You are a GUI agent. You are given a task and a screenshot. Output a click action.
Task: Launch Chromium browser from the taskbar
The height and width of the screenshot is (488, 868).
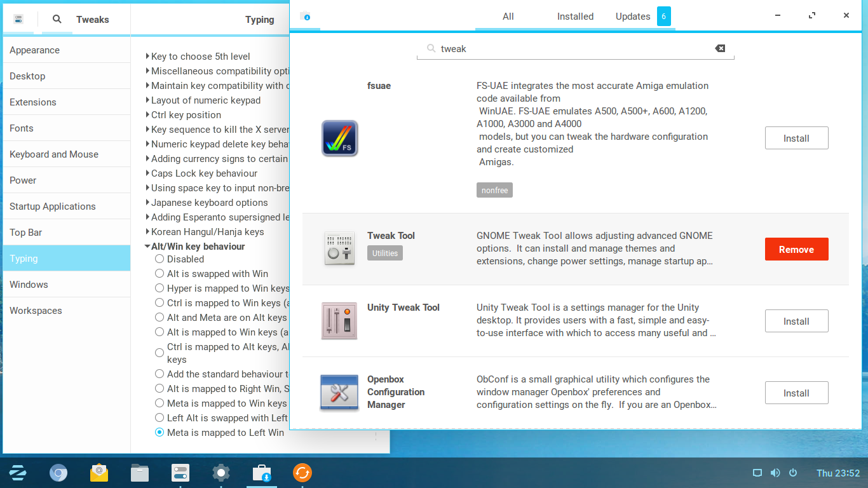58,473
